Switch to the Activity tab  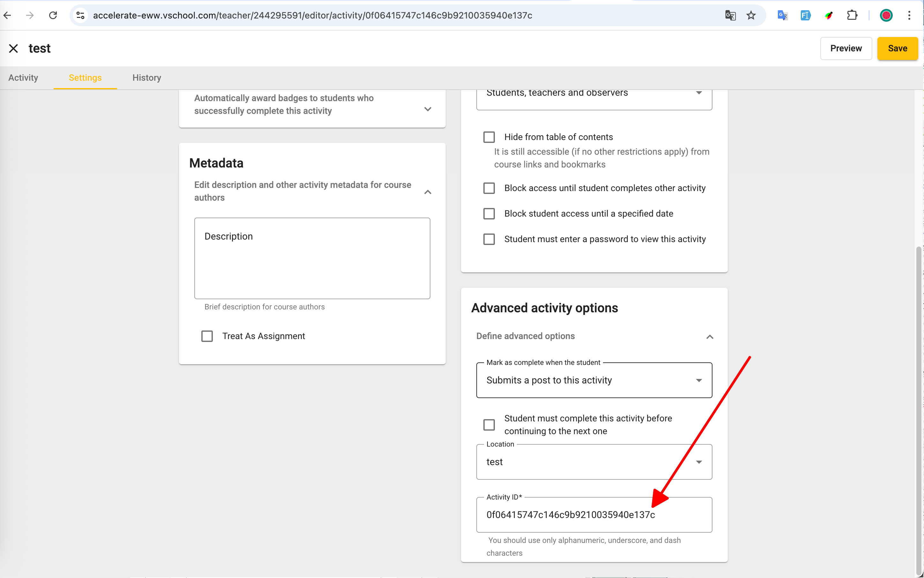click(x=23, y=78)
